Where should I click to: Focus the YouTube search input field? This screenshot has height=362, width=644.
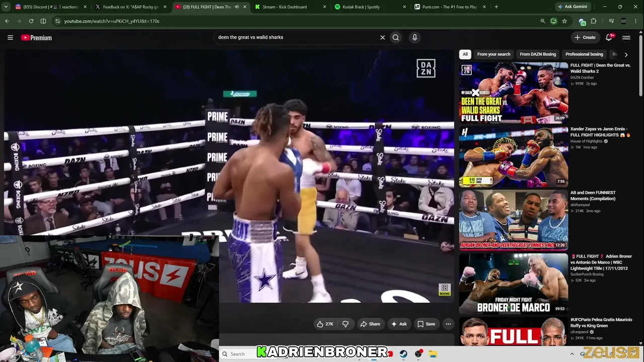[297, 37]
